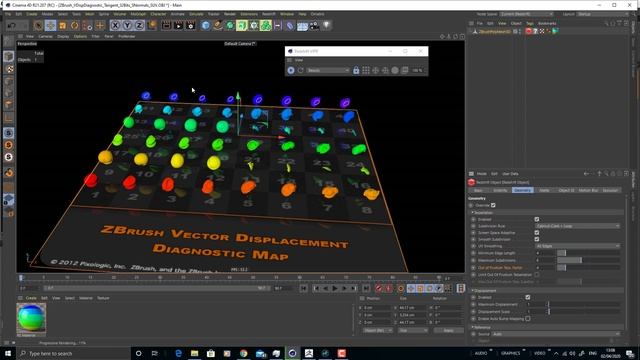Switch to the Geometry tab
The height and width of the screenshot is (360, 640).
tap(522, 190)
